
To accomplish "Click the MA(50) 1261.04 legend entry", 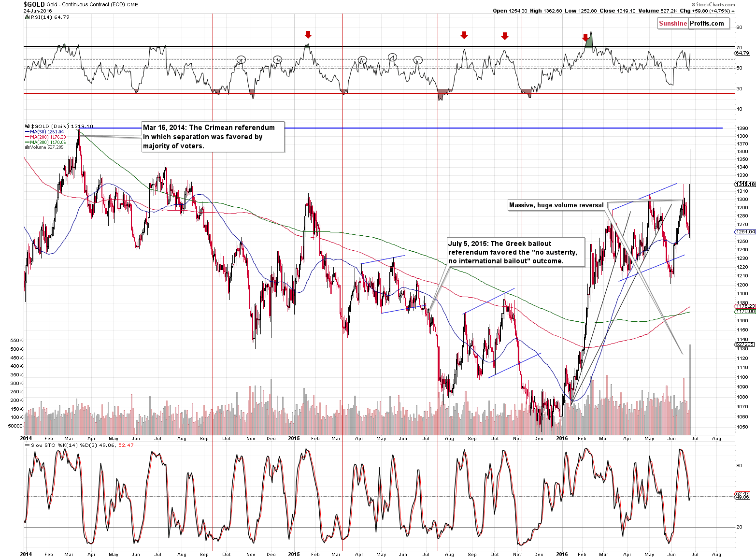I will click(44, 131).
